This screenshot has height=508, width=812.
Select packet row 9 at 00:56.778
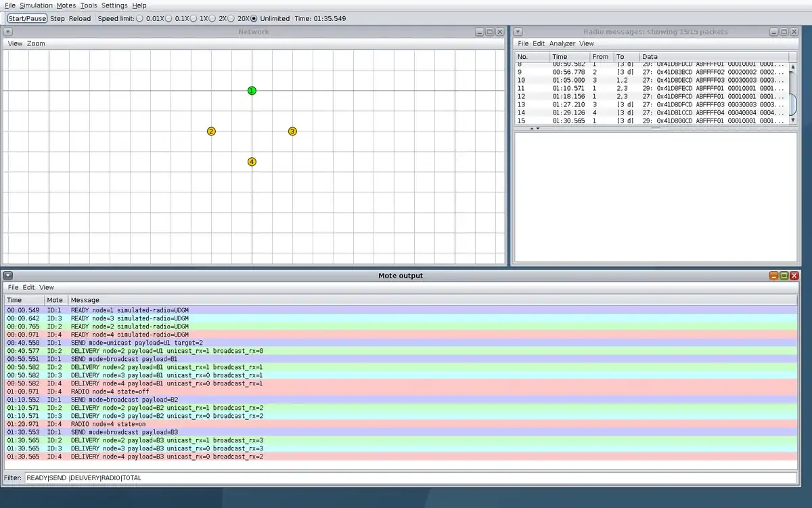[652, 72]
